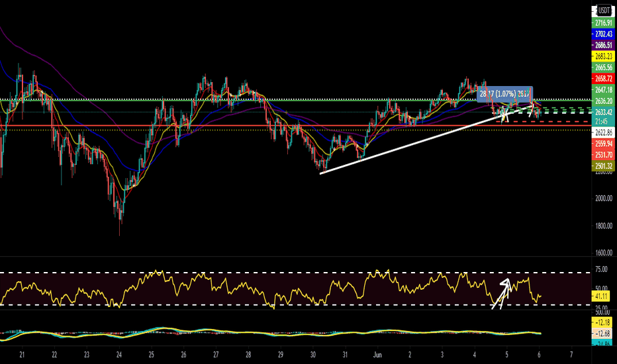The height and width of the screenshot is (364, 617).
Task: Click the current price label 2633.42
Action: pos(603,113)
